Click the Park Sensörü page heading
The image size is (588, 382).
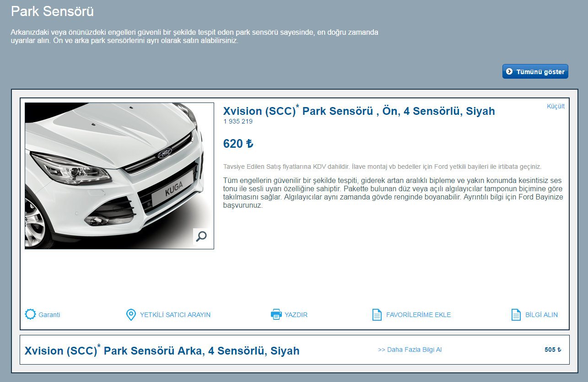pos(52,11)
